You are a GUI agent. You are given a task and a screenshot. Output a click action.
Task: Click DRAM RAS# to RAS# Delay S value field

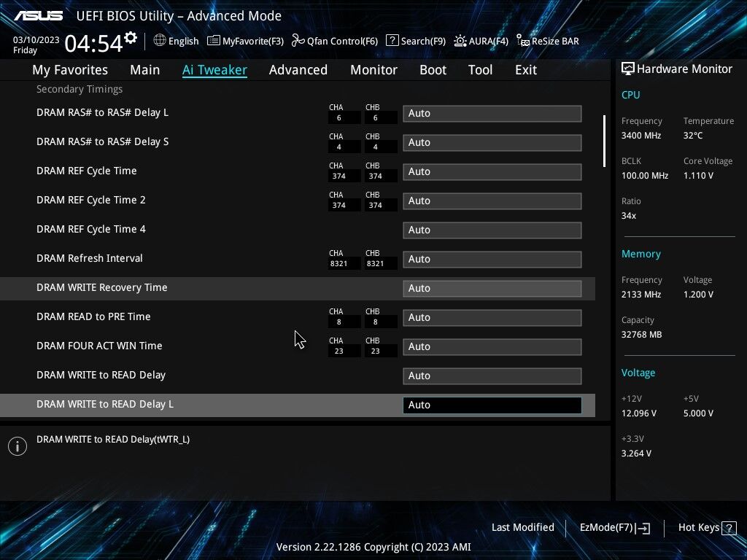pyautogui.click(x=492, y=142)
